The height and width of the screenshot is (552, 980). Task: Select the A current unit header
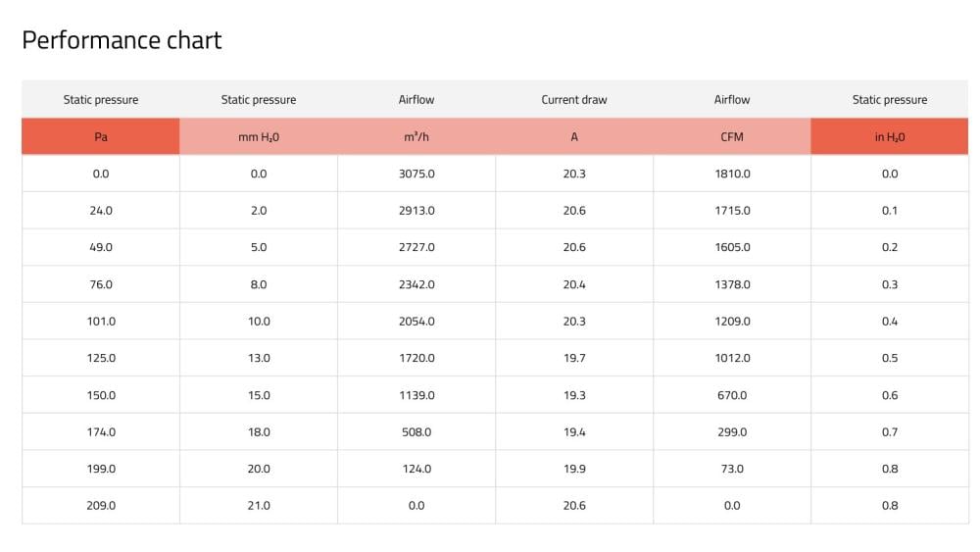coord(574,137)
